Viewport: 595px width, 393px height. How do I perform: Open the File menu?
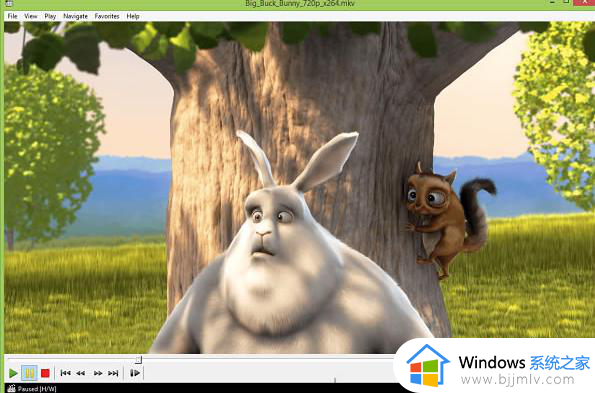(13, 16)
